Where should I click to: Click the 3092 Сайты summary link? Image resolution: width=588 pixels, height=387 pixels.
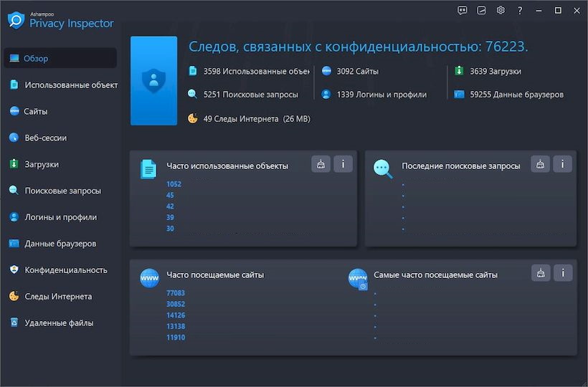coord(357,71)
